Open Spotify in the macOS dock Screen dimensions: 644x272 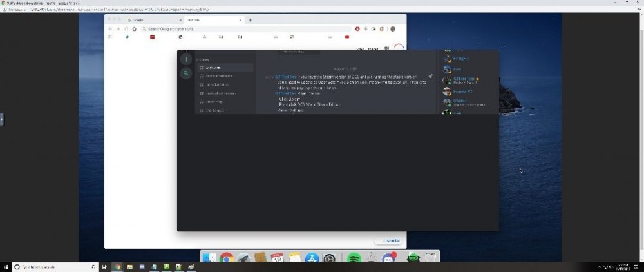pos(354,258)
